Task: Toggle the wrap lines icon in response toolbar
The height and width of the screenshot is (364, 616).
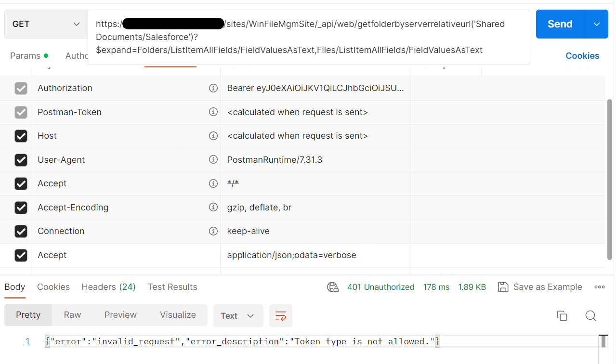Action: coord(281,316)
